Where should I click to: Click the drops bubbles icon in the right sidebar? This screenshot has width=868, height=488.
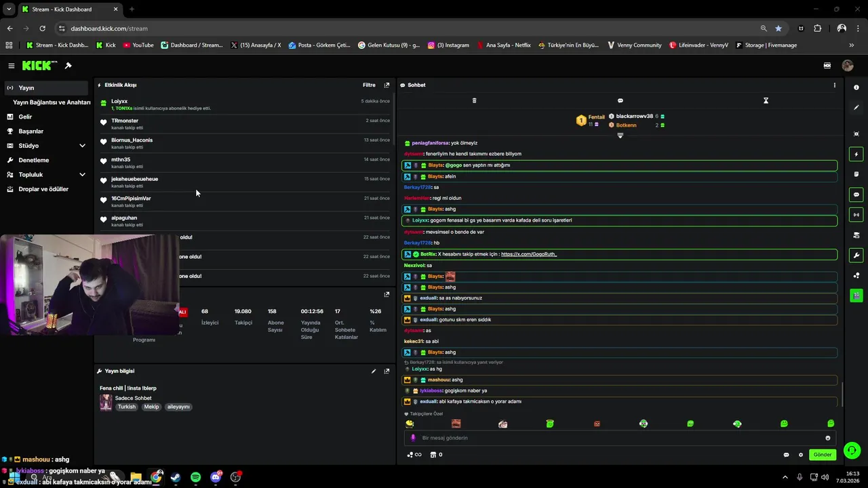pyautogui.click(x=856, y=275)
